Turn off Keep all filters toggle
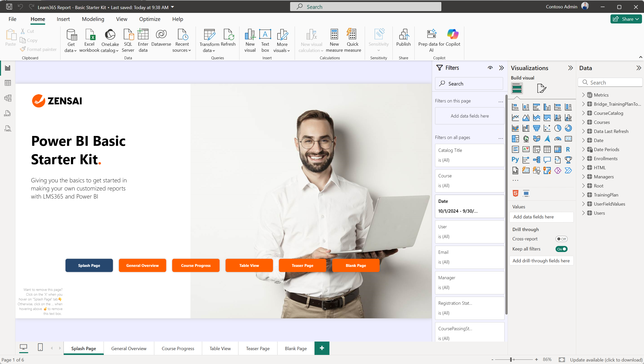Image resolution: width=644 pixels, height=364 pixels. click(561, 249)
